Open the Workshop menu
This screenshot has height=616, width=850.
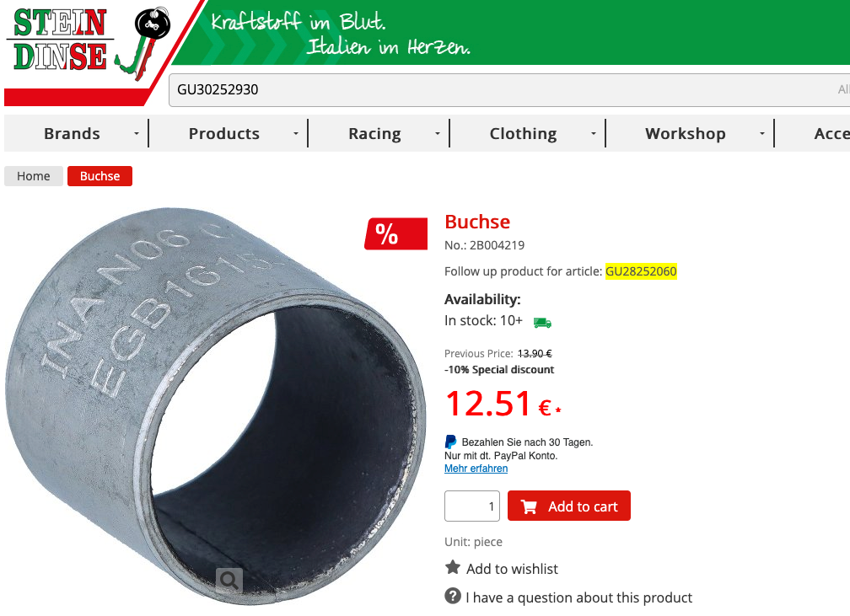[686, 133]
